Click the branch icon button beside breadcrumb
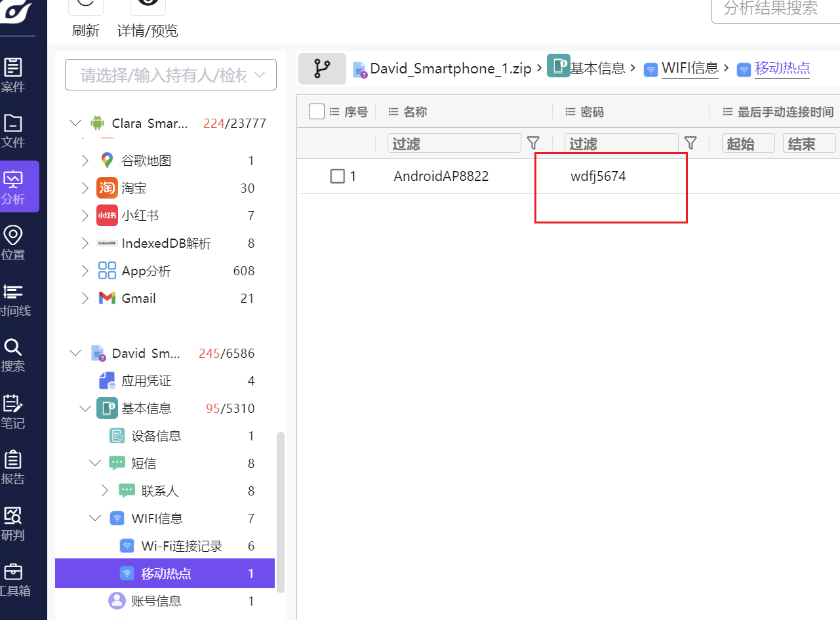The image size is (840, 620). tap(322, 68)
